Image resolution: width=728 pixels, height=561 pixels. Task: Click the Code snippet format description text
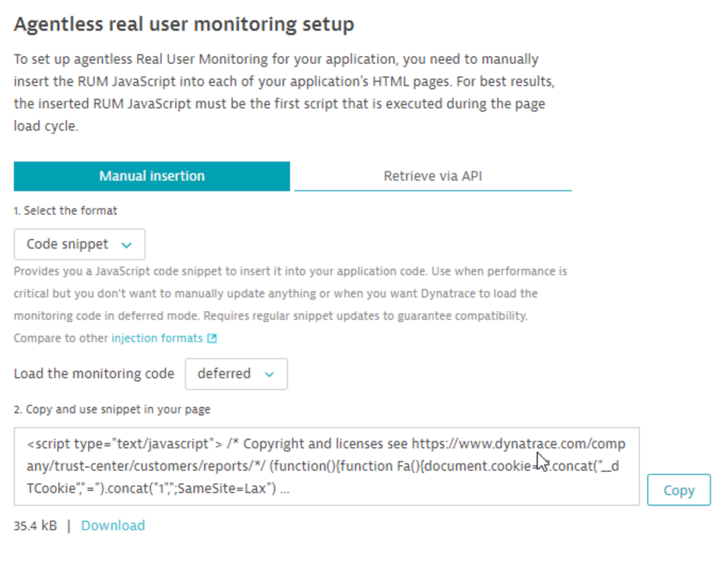(290, 294)
